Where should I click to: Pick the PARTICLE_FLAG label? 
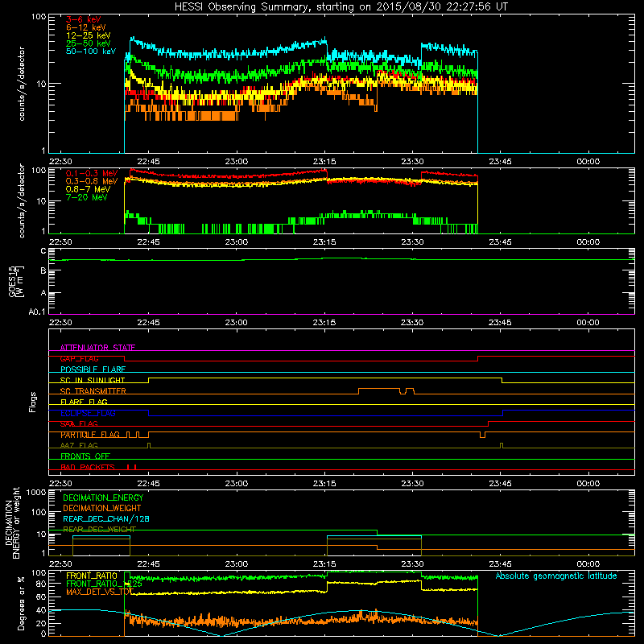(x=90, y=435)
